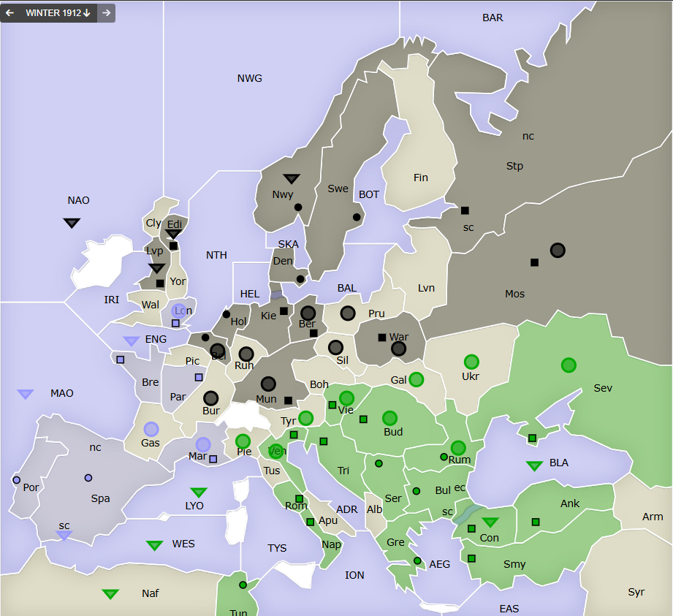Click the IRI sea region label

click(x=112, y=300)
